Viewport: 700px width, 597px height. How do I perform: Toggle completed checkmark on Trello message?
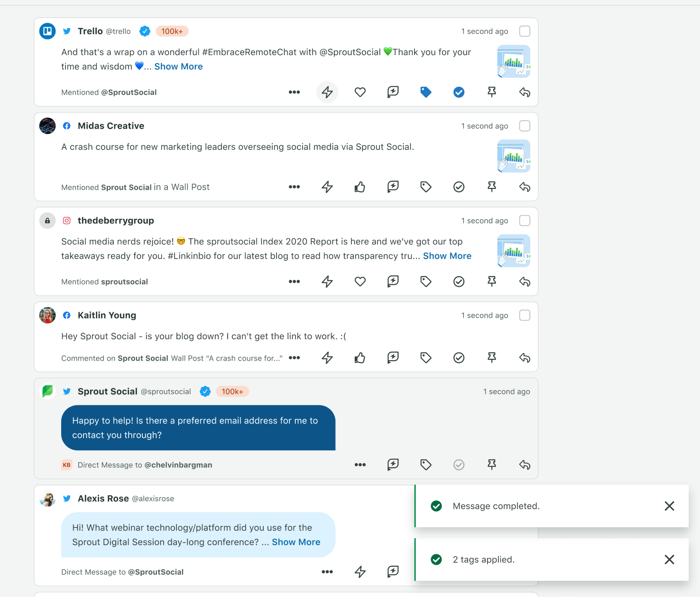point(459,92)
